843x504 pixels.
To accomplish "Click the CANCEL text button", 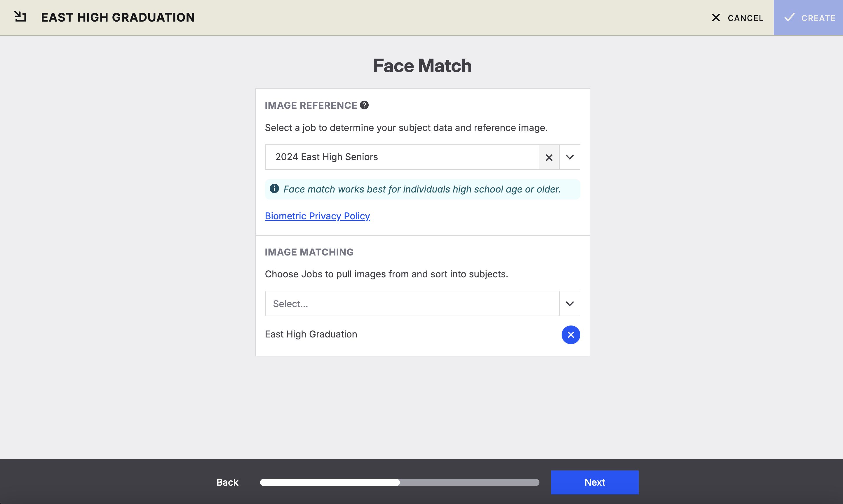I will click(745, 18).
